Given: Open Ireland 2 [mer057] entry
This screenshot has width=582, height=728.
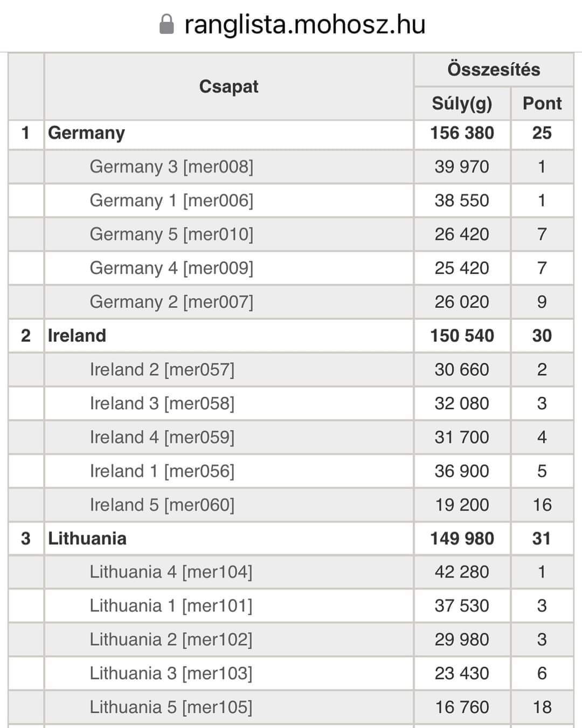Looking at the screenshot, I should (x=162, y=369).
